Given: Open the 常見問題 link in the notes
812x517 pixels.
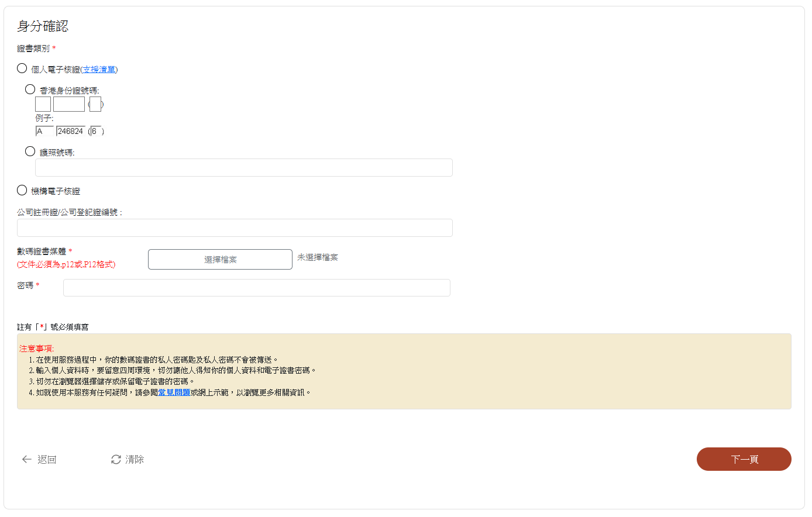Looking at the screenshot, I should pos(174,392).
